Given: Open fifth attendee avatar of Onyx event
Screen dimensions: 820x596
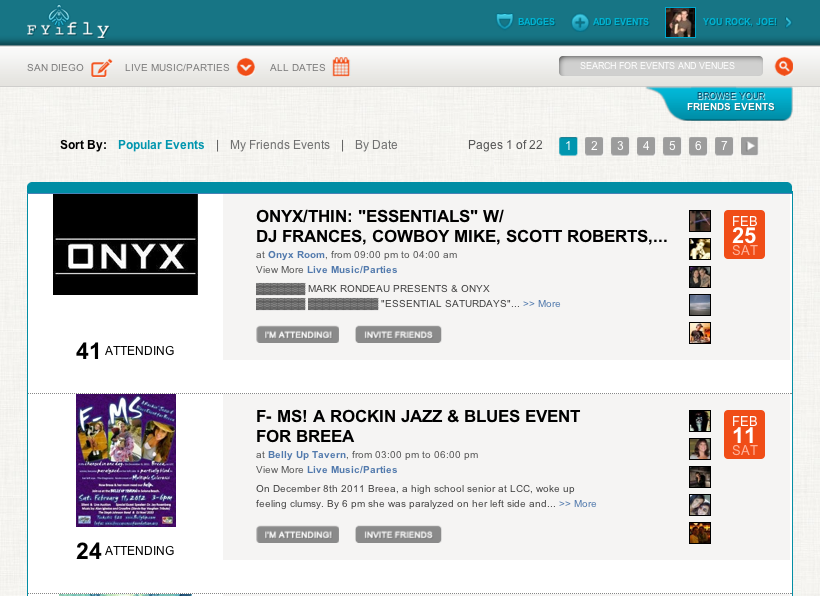Looking at the screenshot, I should point(700,333).
